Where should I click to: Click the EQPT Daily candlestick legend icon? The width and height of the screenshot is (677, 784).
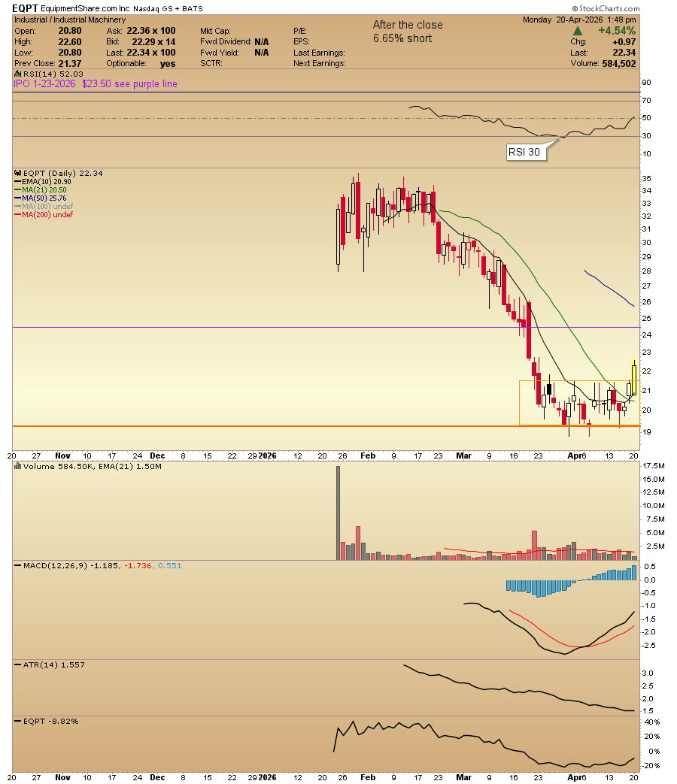point(18,173)
